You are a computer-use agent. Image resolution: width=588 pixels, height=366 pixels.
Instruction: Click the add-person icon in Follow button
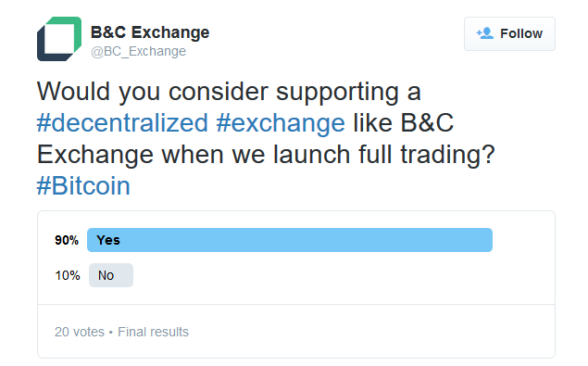[485, 33]
